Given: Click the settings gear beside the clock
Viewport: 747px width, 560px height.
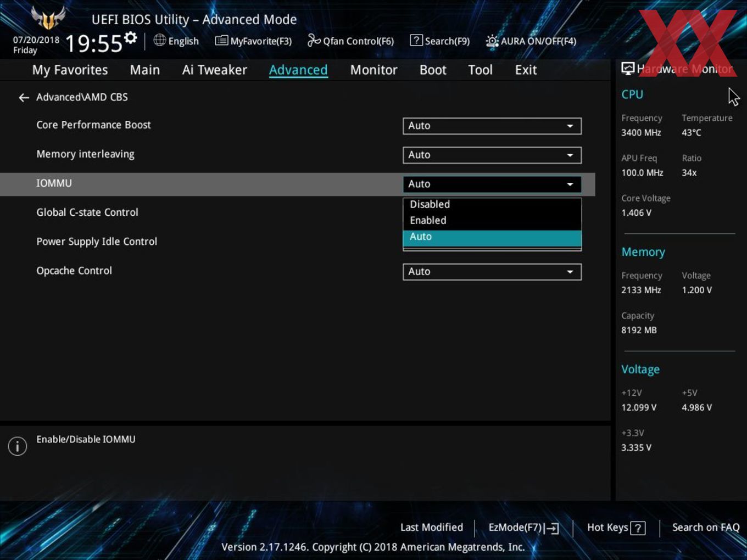Looking at the screenshot, I should tap(131, 38).
